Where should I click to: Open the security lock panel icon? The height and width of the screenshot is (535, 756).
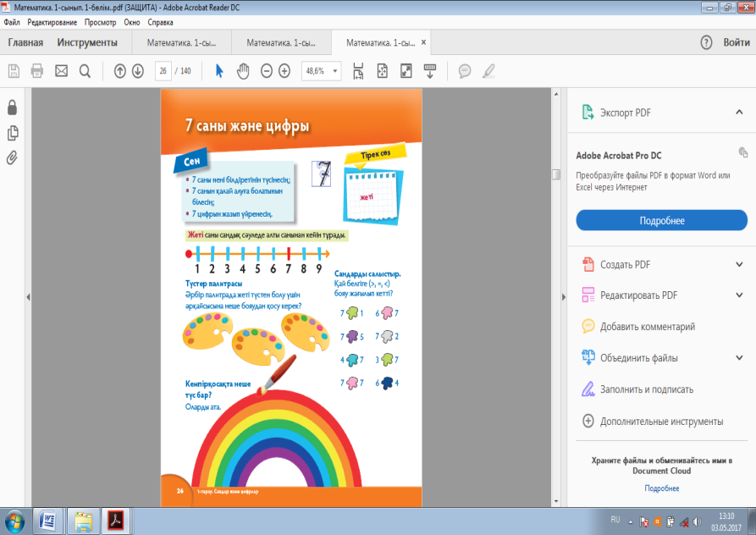[x=13, y=108]
